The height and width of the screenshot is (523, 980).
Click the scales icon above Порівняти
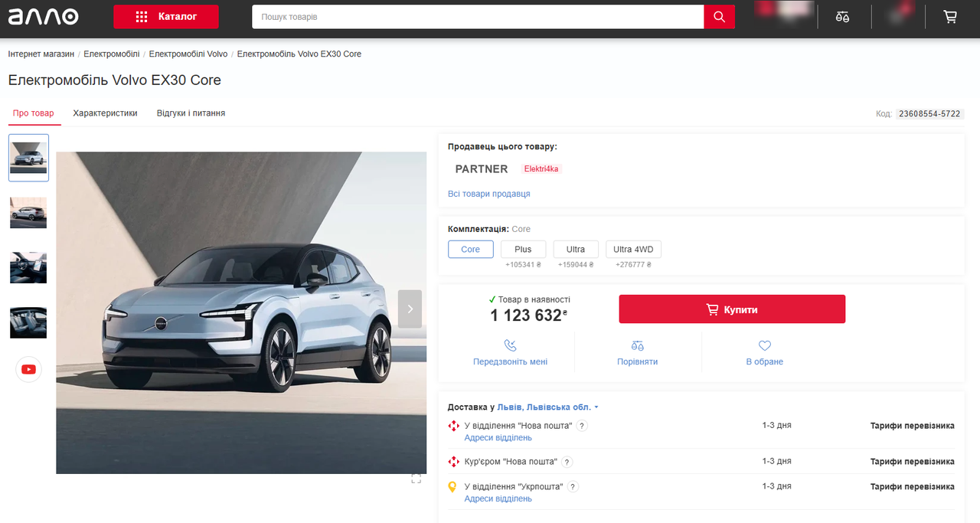pos(638,346)
